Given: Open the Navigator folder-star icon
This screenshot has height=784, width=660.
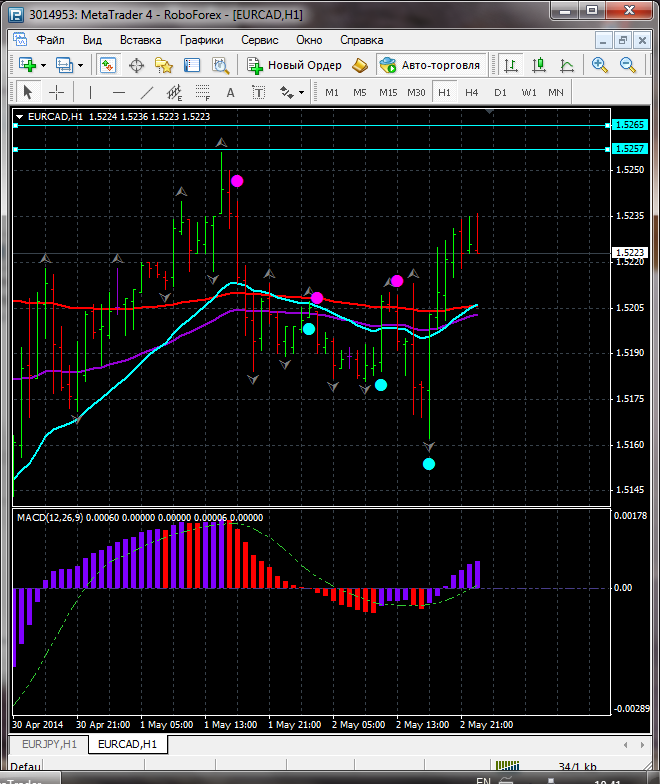Looking at the screenshot, I should 164,65.
